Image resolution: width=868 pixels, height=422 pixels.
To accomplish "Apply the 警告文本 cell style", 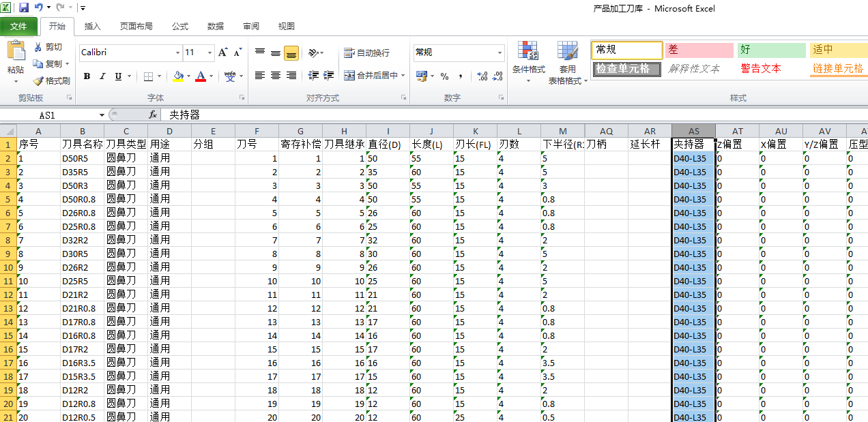I will click(x=772, y=69).
